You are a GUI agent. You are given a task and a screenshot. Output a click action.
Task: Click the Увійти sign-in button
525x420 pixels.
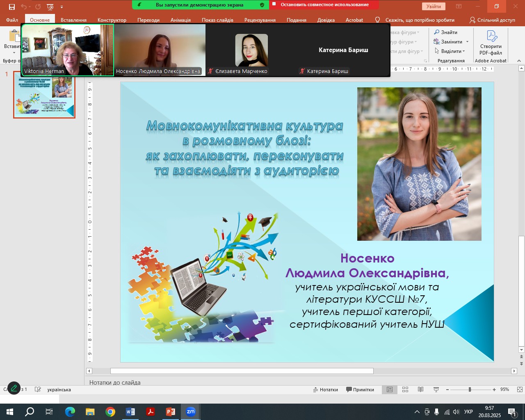[434, 6]
